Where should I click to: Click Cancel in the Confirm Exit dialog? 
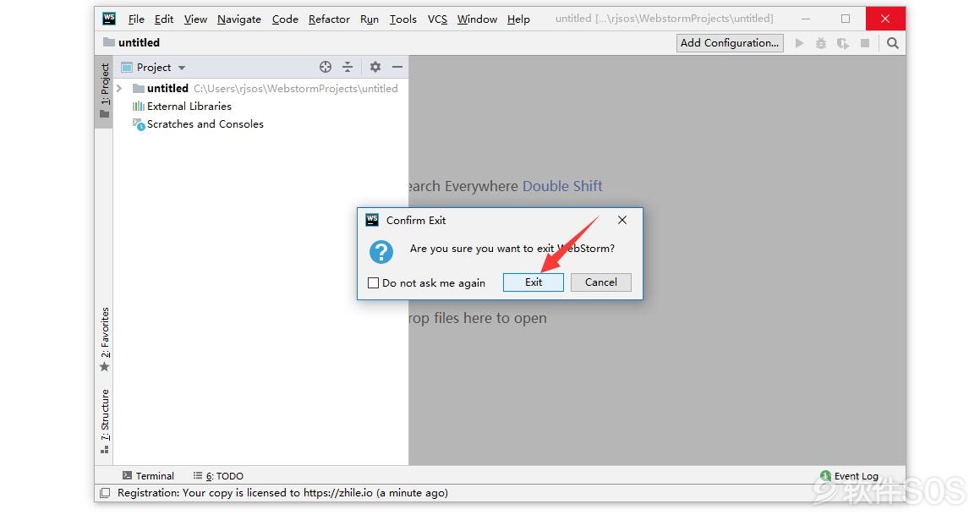600,282
